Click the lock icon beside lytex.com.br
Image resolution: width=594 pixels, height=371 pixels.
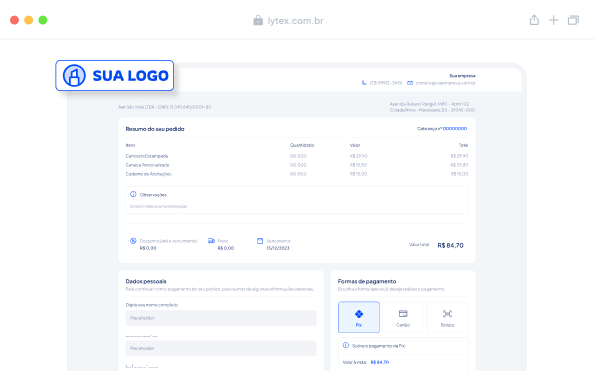[258, 20]
